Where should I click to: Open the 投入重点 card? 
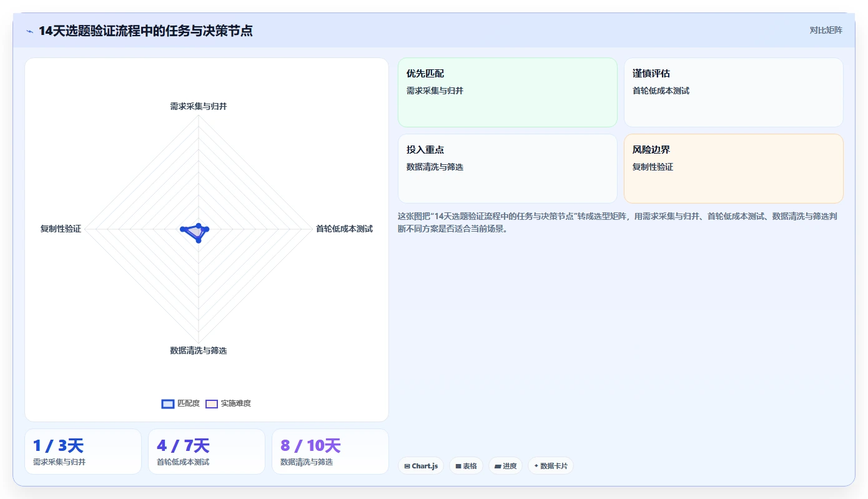pyautogui.click(x=508, y=169)
